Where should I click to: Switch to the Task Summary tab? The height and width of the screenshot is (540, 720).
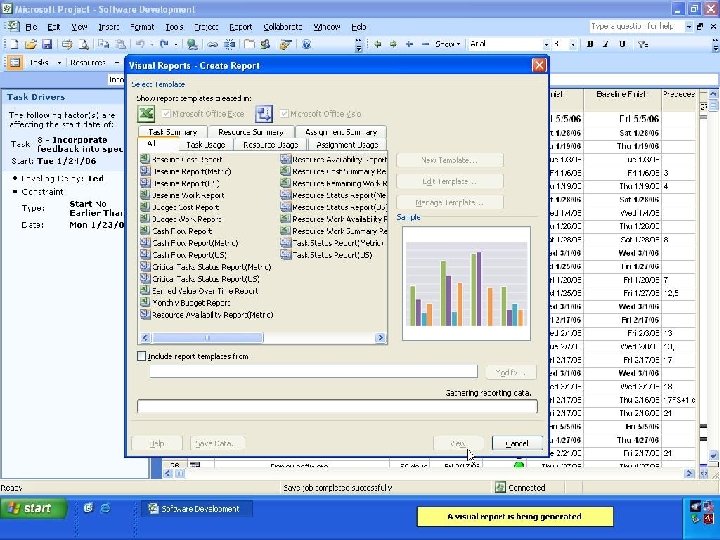tap(172, 132)
